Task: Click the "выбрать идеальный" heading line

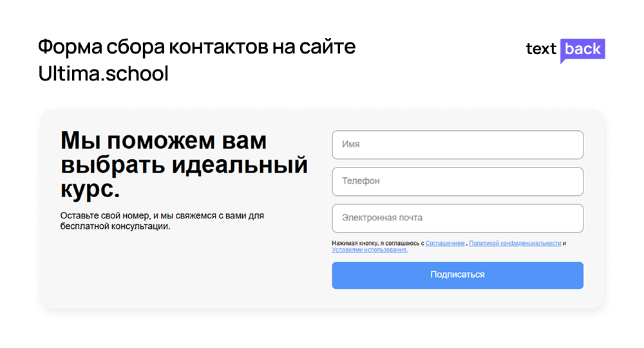Action: tap(184, 165)
